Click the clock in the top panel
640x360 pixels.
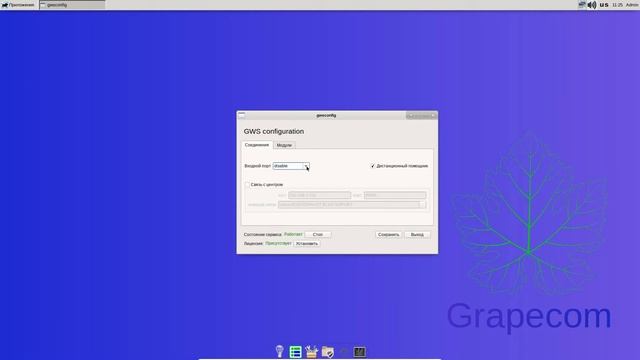[617, 5]
